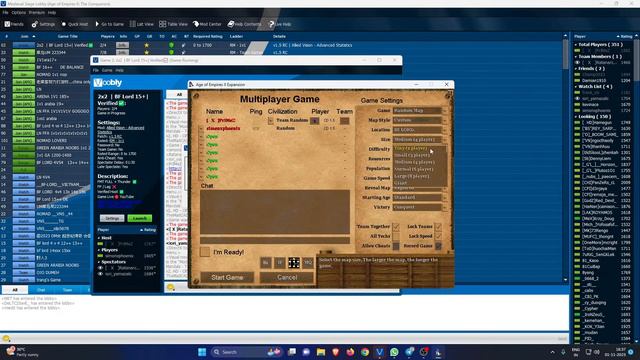This screenshot has width=640, height=360.
Task: Click the Go to Game toolbar button
Action: click(x=109, y=24)
